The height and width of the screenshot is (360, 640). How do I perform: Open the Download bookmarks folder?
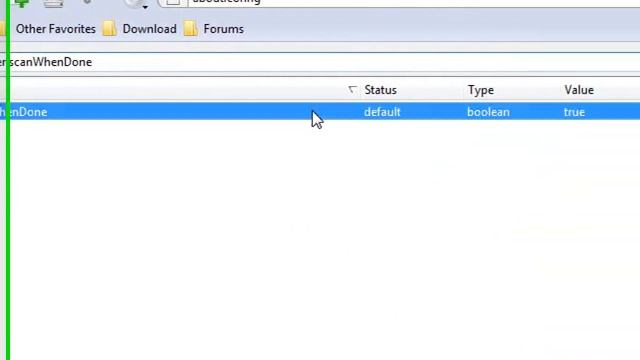point(140,29)
